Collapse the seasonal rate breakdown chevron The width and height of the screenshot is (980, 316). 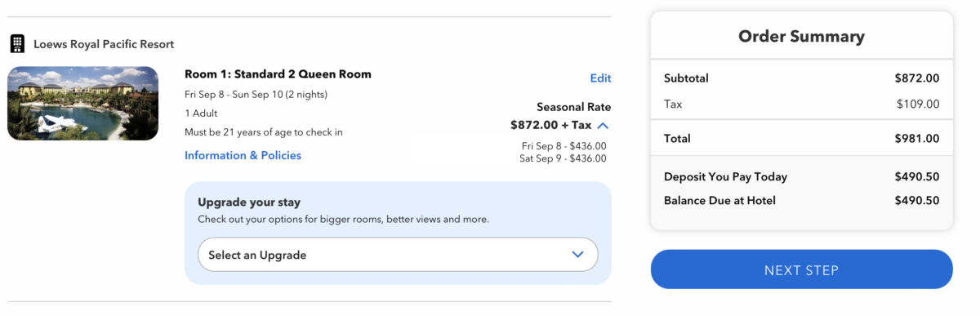click(603, 126)
